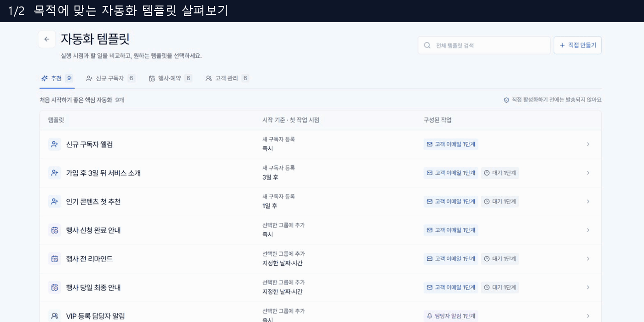Open 신규 구독자 웰컴 row chevron
644x322 pixels.
point(588,144)
